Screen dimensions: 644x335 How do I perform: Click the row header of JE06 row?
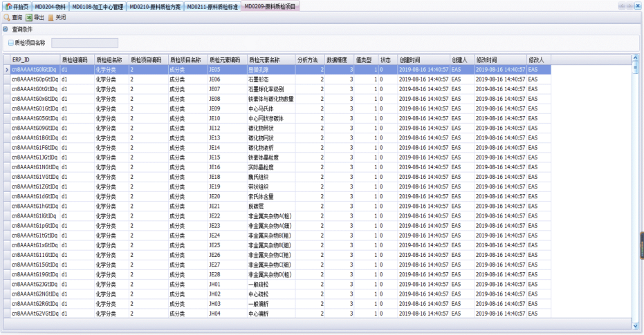pyautogui.click(x=7, y=79)
